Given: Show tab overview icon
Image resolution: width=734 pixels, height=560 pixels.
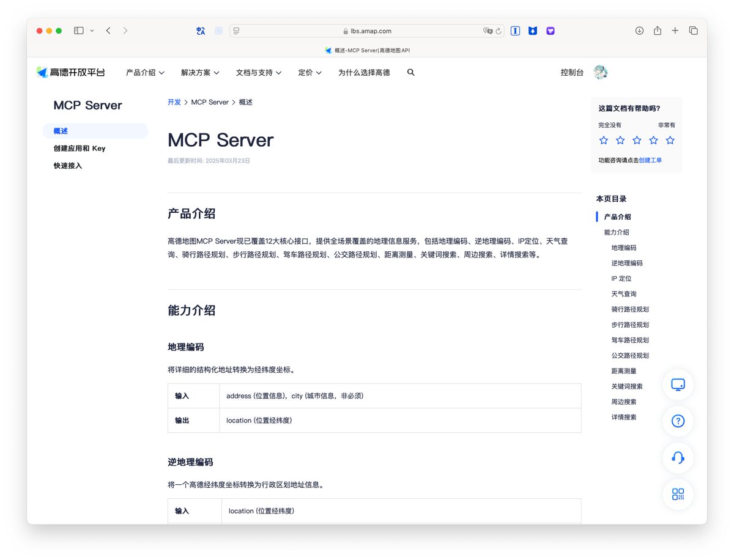Looking at the screenshot, I should [x=694, y=31].
